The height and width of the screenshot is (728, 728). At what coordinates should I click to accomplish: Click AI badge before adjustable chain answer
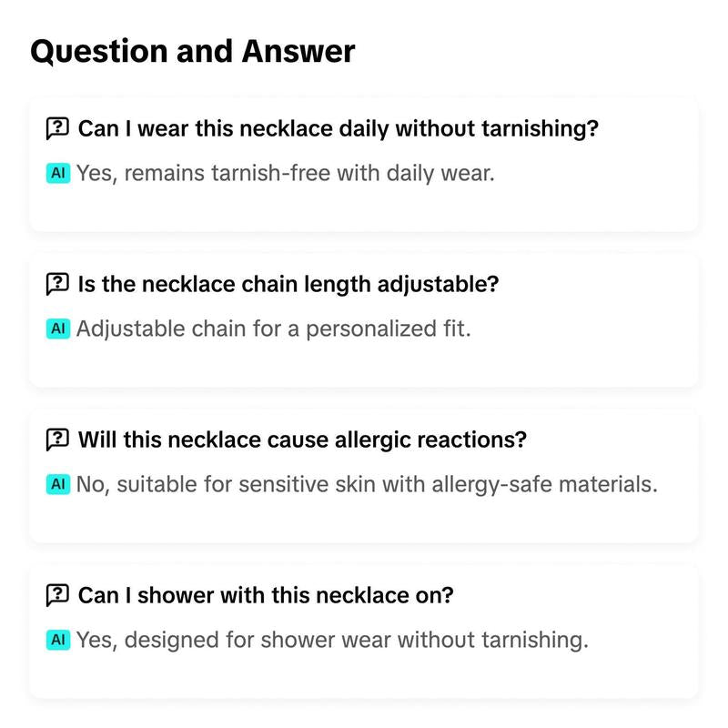58,329
